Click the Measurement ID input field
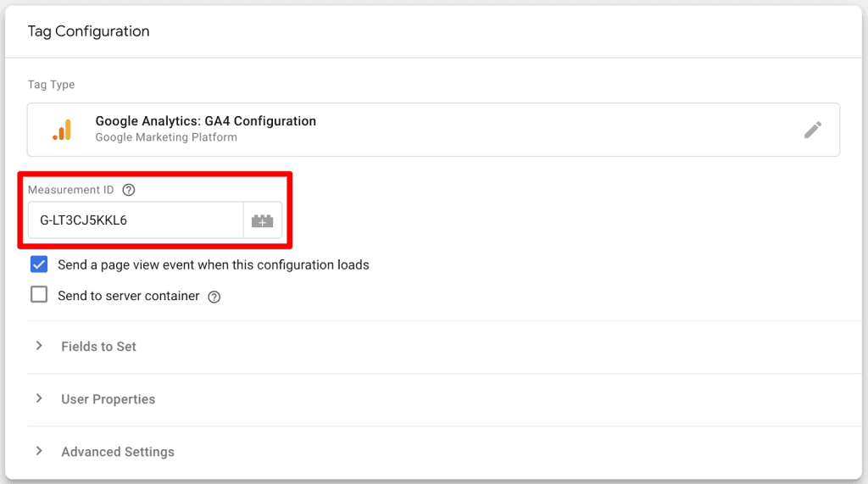The image size is (868, 484). tap(136, 220)
